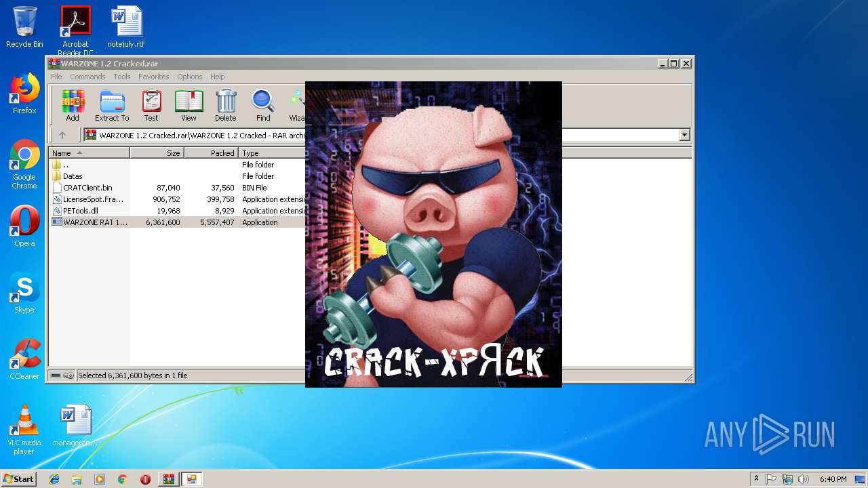The height and width of the screenshot is (488, 868).
Task: Expand the archive path dropdown arrow
Action: [684, 135]
